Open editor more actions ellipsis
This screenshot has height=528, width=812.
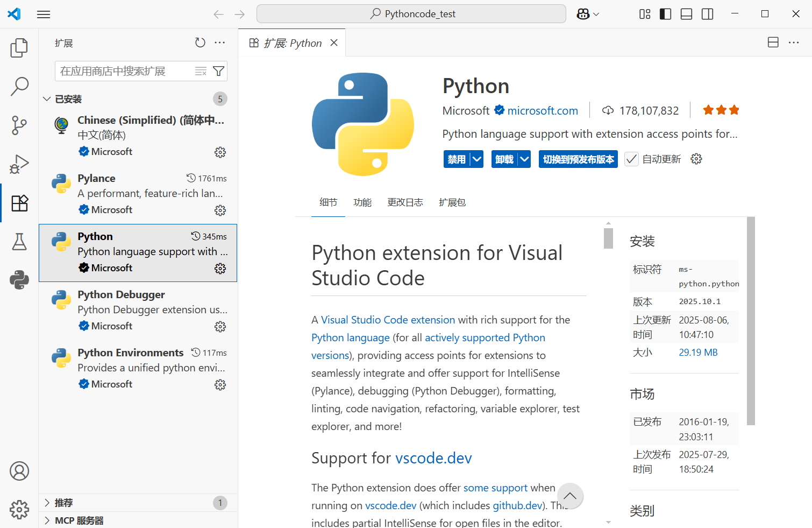point(794,43)
